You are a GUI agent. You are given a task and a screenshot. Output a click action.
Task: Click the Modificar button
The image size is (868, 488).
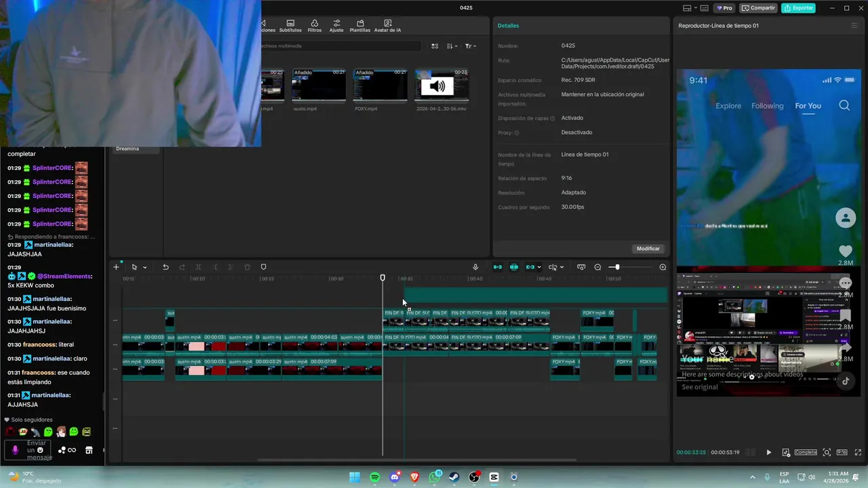click(648, 249)
